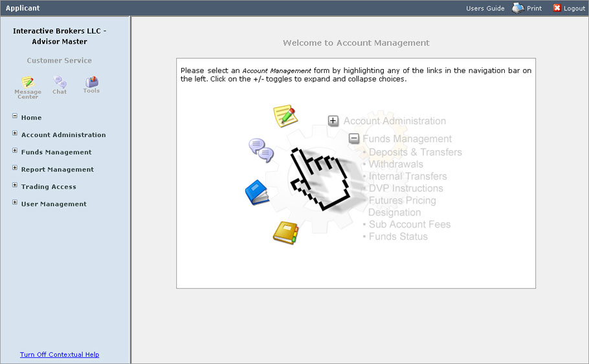Image resolution: width=589 pixels, height=364 pixels.
Task: Click the Customer Service heading
Action: (x=60, y=60)
